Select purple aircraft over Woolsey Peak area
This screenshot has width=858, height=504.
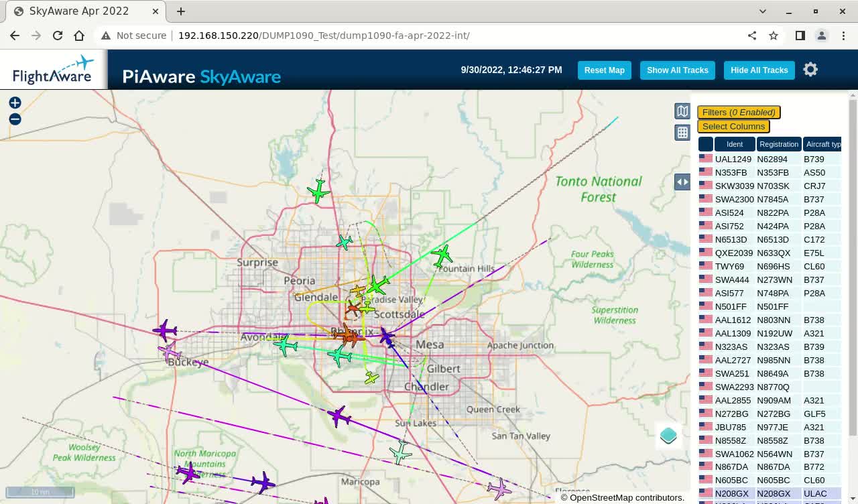tap(188, 472)
